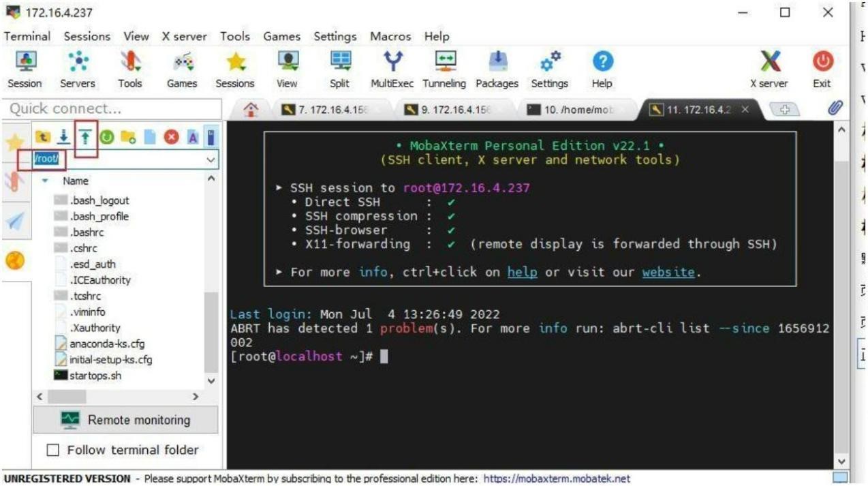Open the Macros paper-plane sidebar tab
The width and height of the screenshot is (868, 486).
tap(14, 220)
